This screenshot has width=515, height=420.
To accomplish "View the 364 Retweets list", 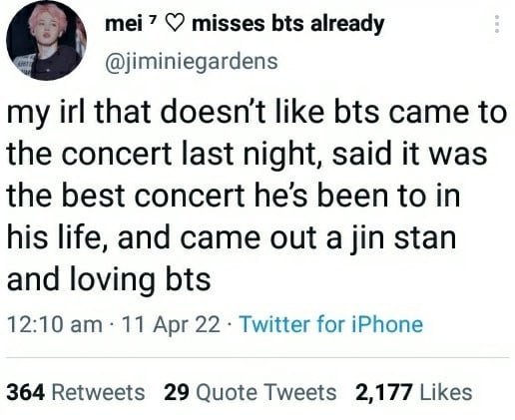I will (76, 392).
